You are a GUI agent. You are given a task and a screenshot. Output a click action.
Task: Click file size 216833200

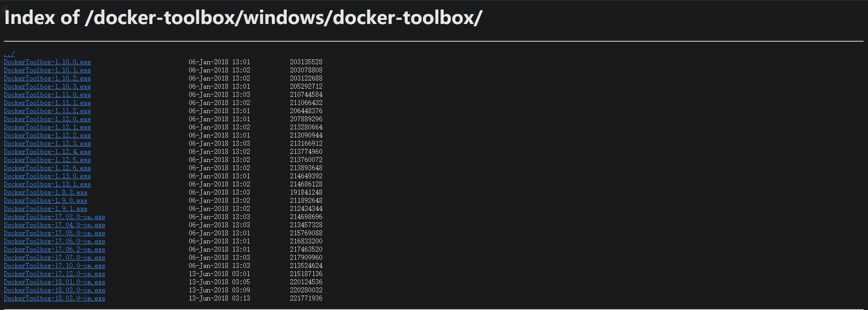click(x=306, y=241)
